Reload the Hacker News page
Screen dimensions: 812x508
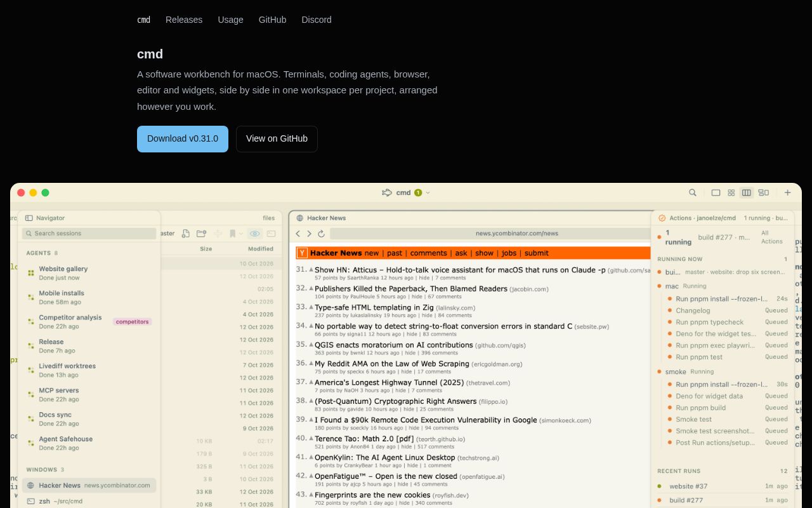pos(321,234)
